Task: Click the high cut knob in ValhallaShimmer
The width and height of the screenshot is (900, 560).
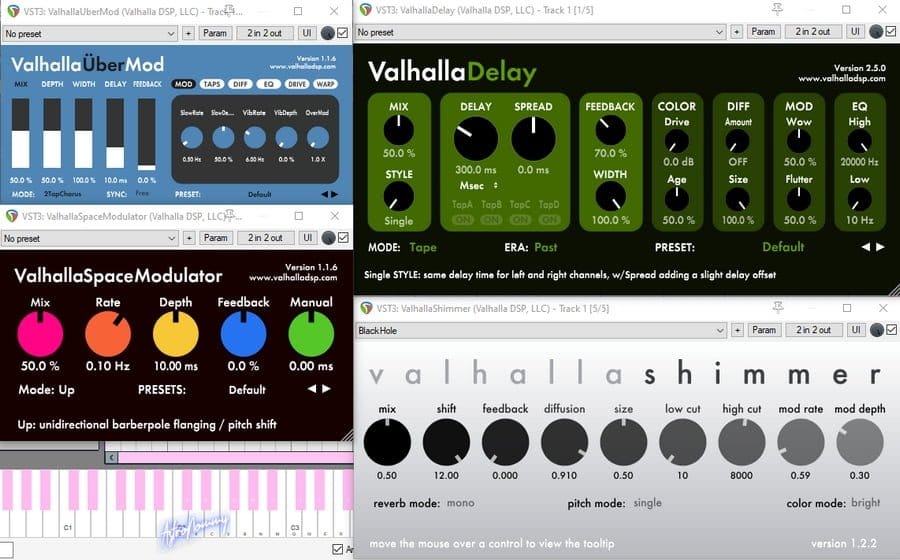Action: click(x=742, y=442)
